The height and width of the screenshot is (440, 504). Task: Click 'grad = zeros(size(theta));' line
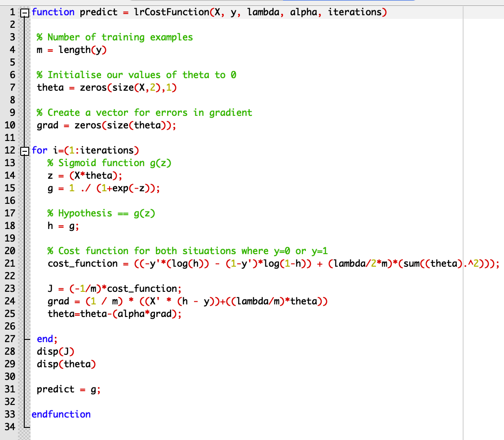106,125
